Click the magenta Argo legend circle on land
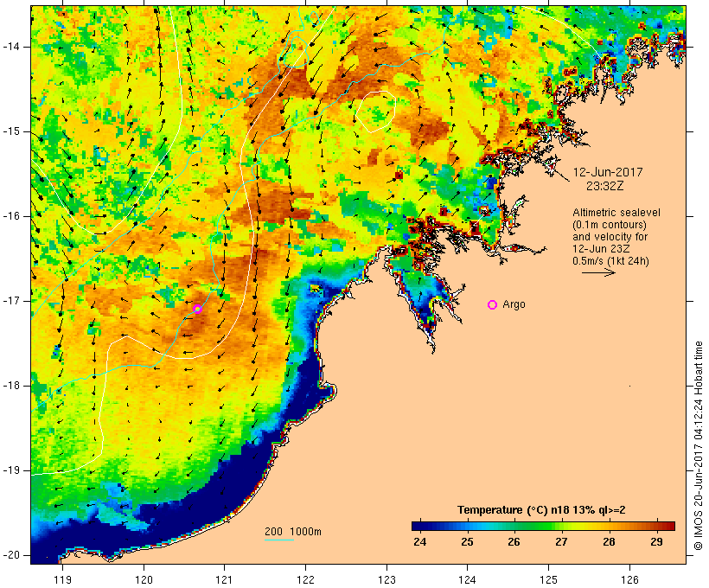 pyautogui.click(x=493, y=305)
